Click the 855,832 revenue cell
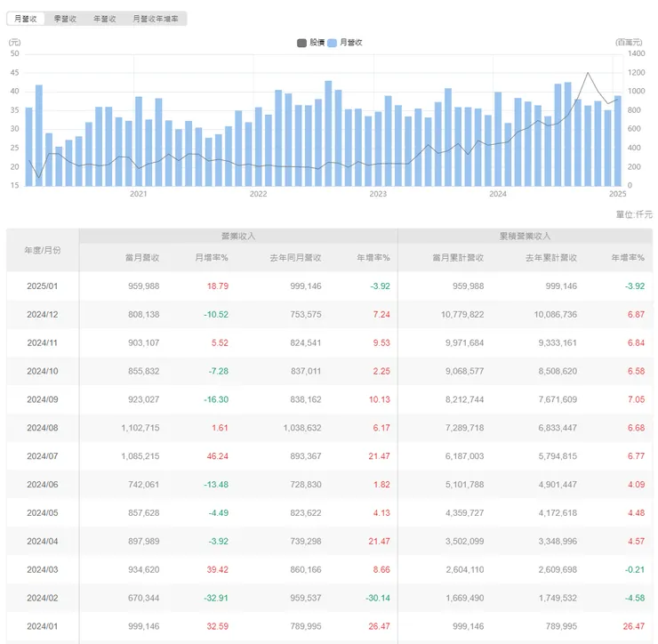 (x=144, y=371)
